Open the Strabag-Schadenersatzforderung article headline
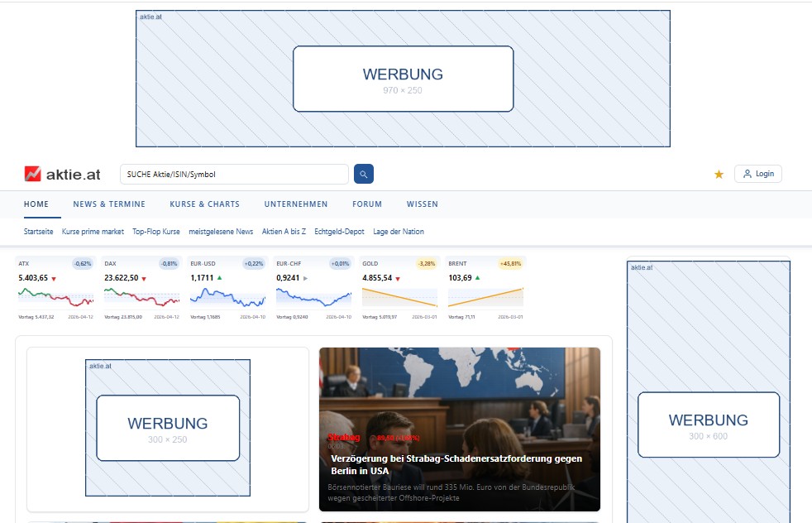Viewport: 812px width, 523px height. (456, 464)
